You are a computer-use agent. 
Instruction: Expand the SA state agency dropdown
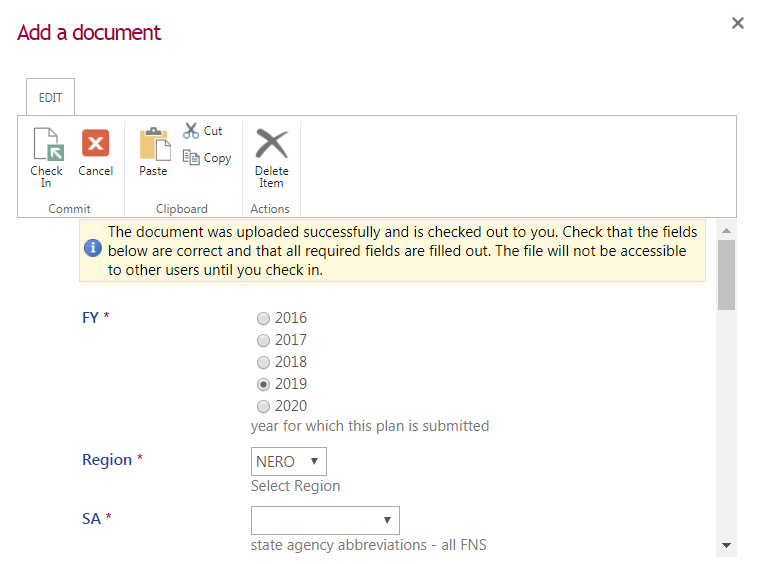[325, 520]
